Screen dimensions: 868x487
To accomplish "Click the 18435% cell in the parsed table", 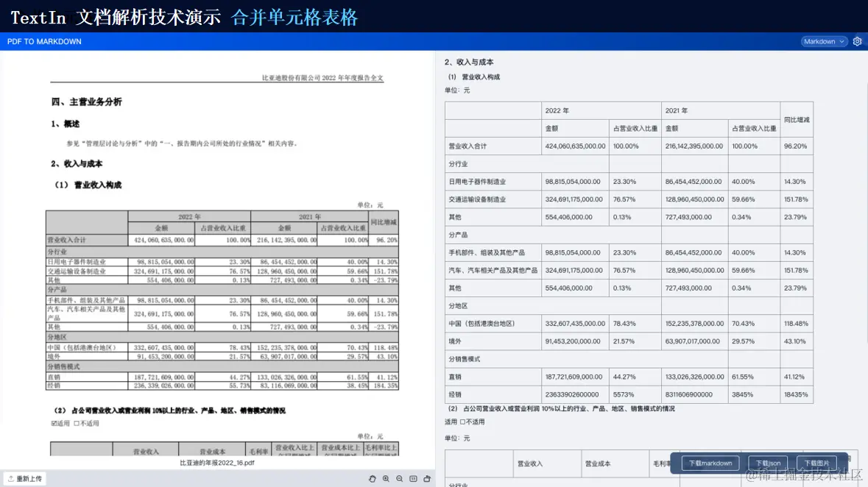I will click(x=796, y=394).
